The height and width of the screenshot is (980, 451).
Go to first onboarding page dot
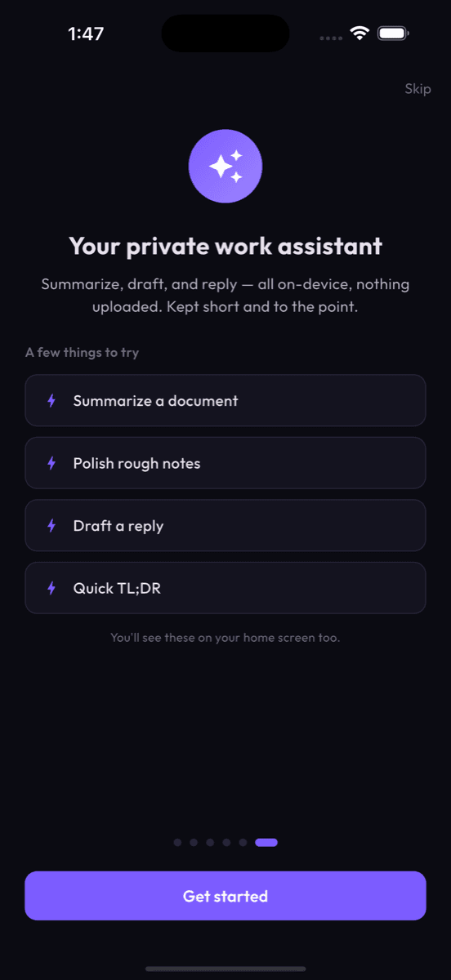click(x=177, y=842)
